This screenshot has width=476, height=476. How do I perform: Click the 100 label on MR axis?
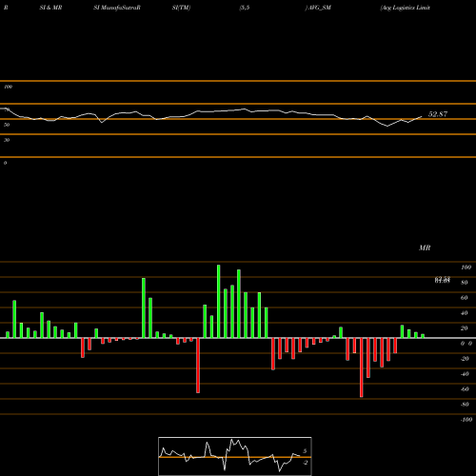466,268
